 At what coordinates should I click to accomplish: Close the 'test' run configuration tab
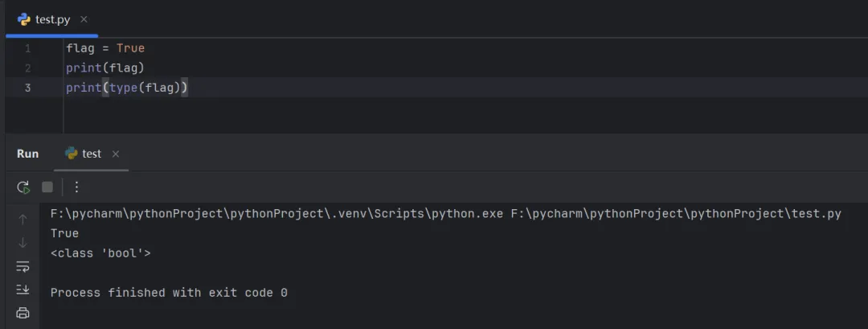pos(116,154)
